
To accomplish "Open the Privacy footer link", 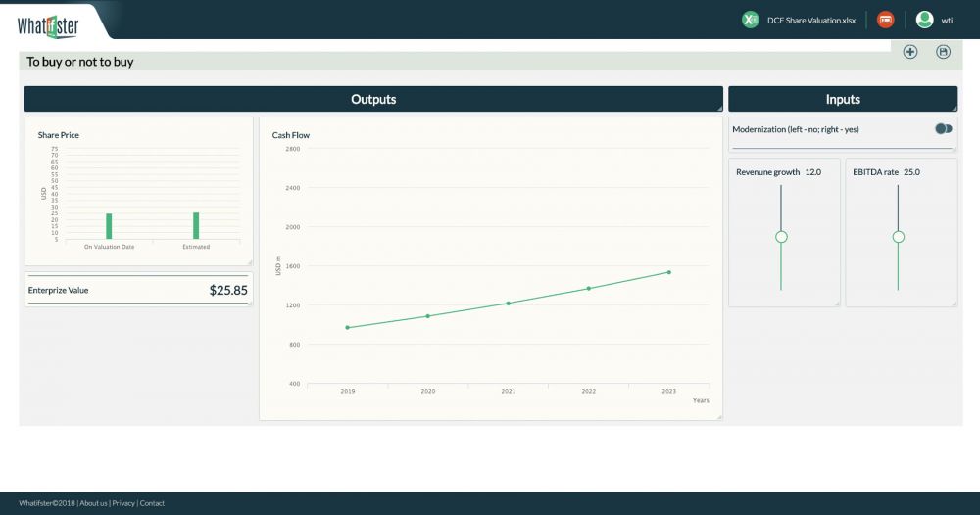I will [x=123, y=503].
